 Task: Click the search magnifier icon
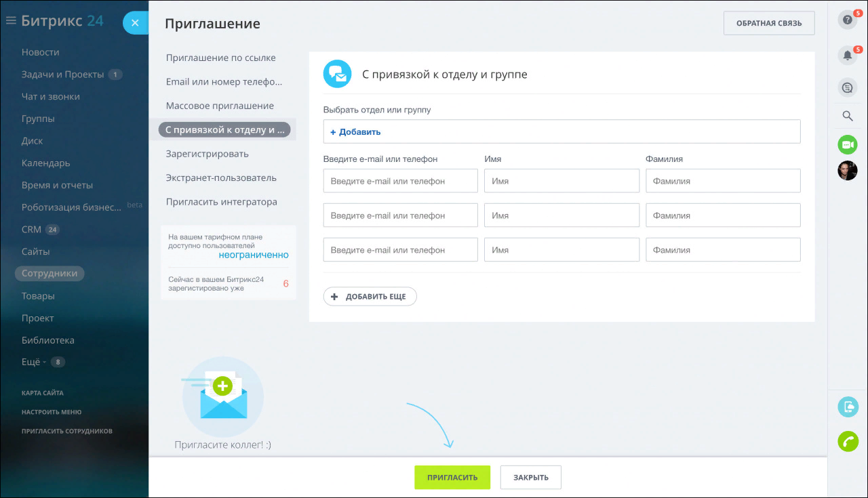tap(847, 116)
